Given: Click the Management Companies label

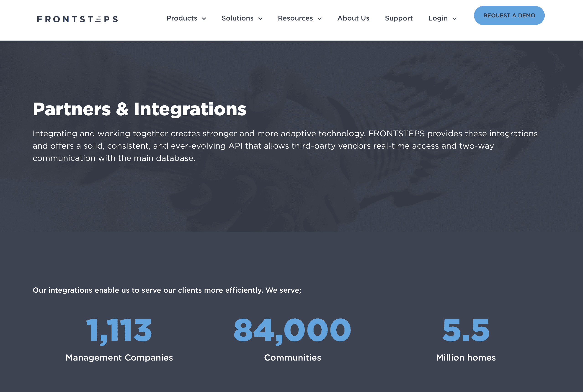Looking at the screenshot, I should click(119, 358).
